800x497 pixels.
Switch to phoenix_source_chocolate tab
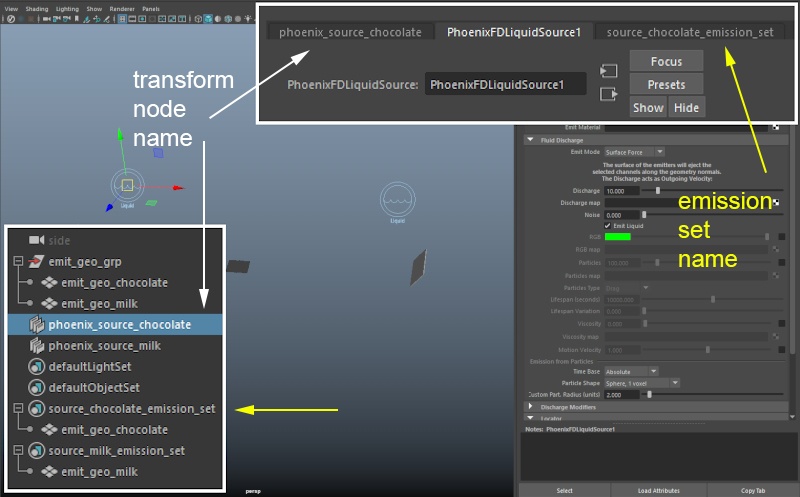[x=350, y=32]
